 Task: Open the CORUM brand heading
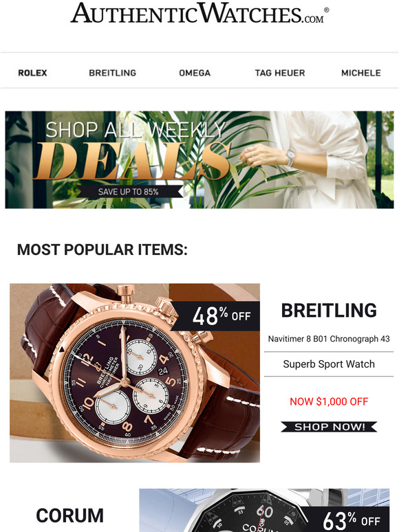(69, 516)
